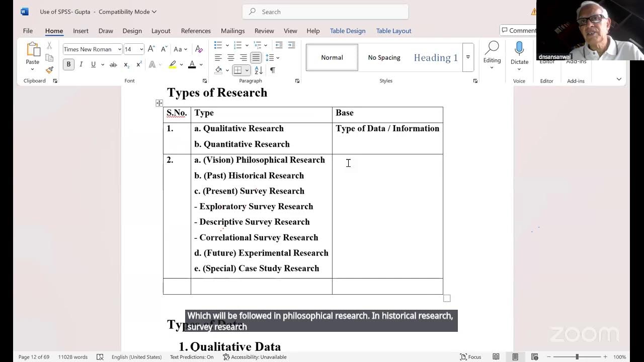The height and width of the screenshot is (362, 644).
Task: Click the numbered list icon
Action: coord(238,45)
